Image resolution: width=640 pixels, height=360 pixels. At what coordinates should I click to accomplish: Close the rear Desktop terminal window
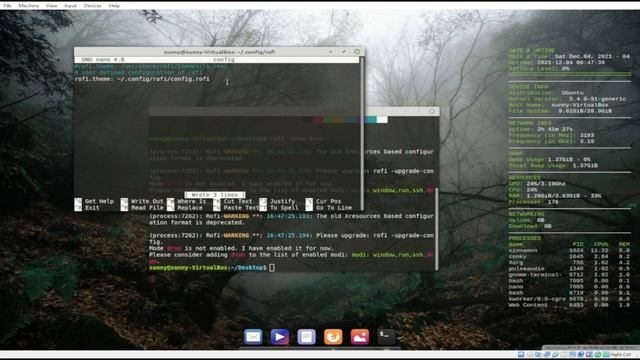[x=432, y=111]
